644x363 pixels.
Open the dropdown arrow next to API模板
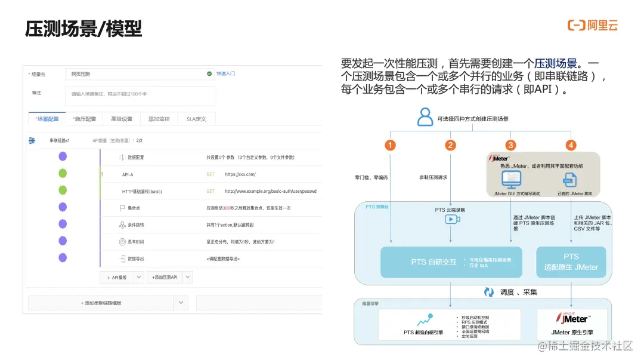pos(139,277)
